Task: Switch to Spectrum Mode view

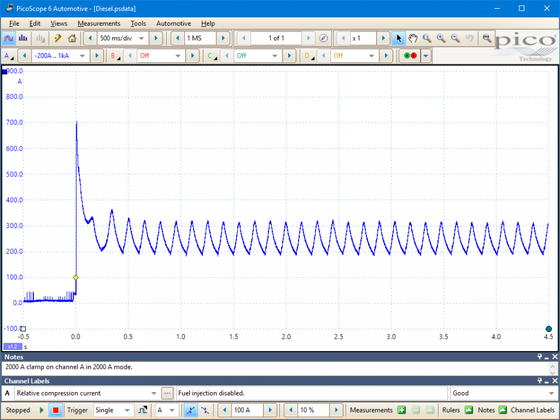Action: pyautogui.click(x=23, y=38)
